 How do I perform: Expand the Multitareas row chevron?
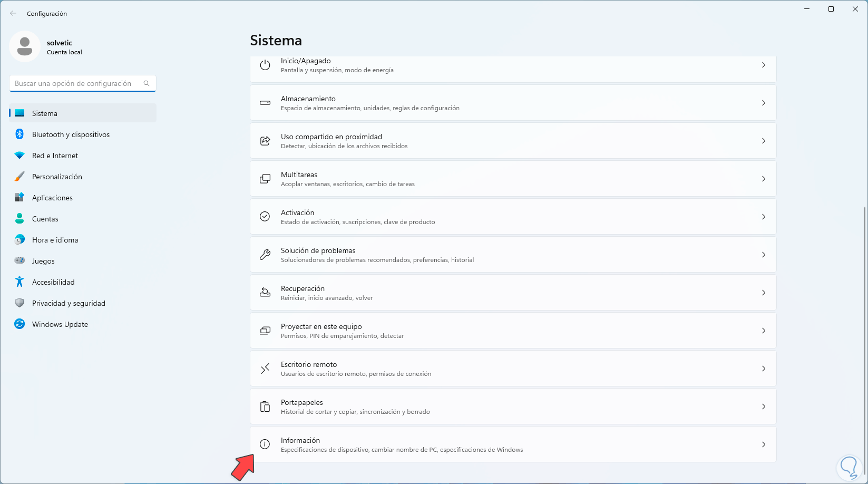(764, 179)
